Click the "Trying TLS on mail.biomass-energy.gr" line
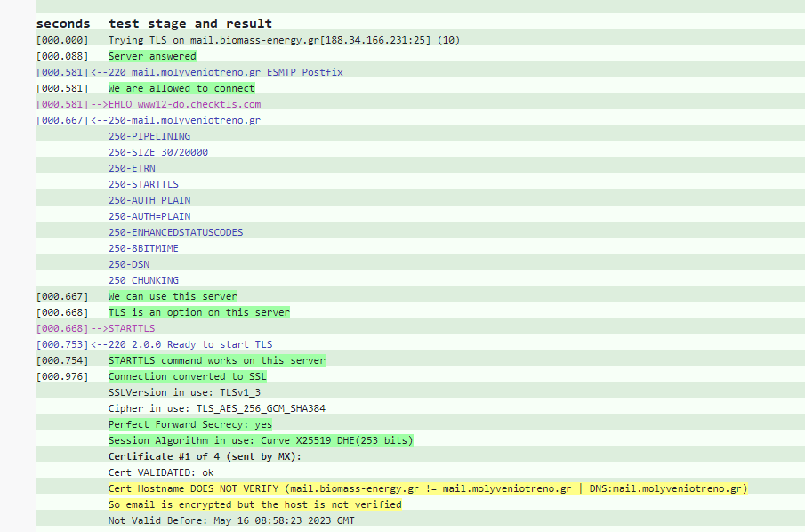 pyautogui.click(x=284, y=40)
